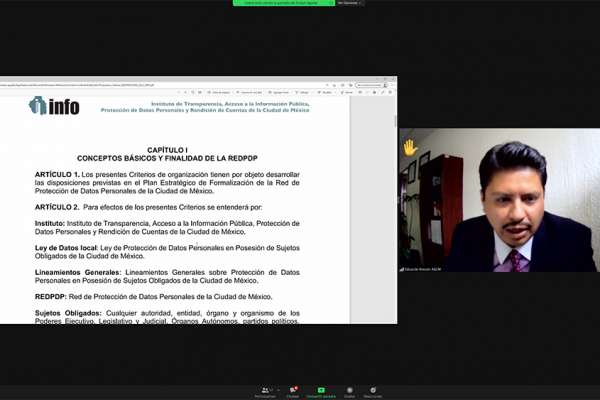The height and width of the screenshot is (400, 600).
Task: Activate Lectura en voz alta
Action: [249, 92]
